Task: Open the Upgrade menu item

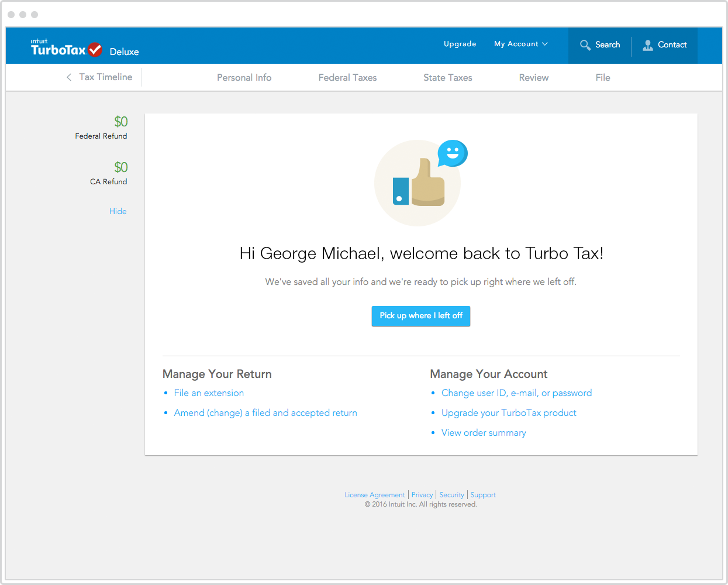Action: 460,44
